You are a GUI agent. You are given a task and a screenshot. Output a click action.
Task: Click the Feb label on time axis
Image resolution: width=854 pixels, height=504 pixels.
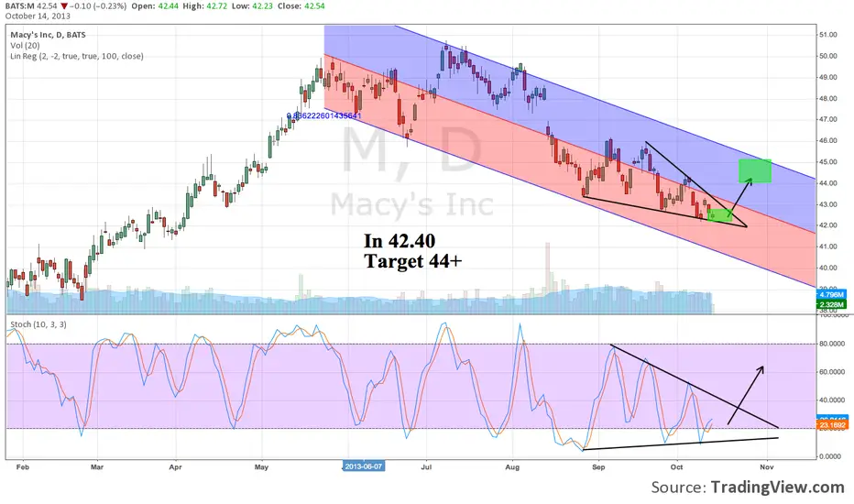click(22, 467)
